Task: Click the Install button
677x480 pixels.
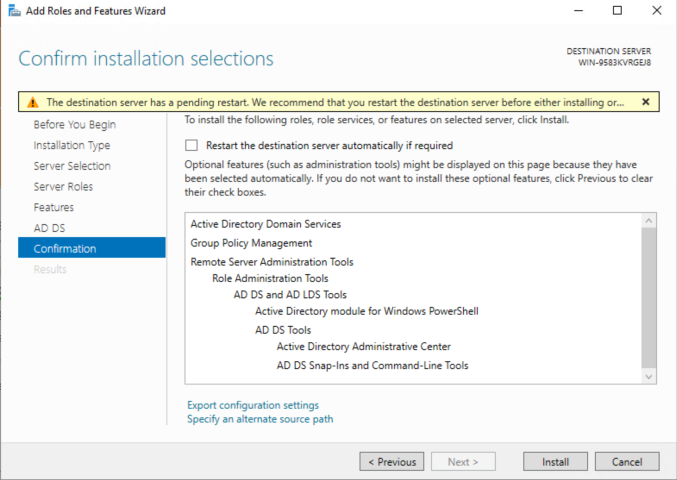Action: [555, 462]
